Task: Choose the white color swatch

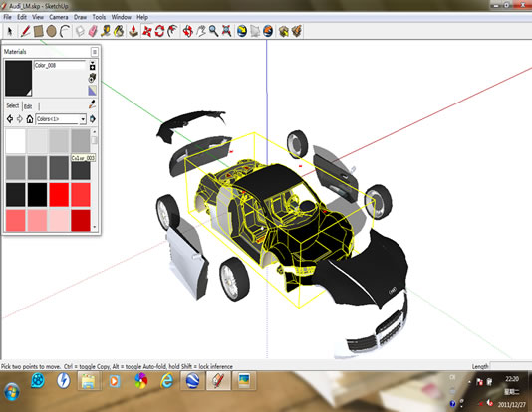Action: pyautogui.click(x=15, y=141)
